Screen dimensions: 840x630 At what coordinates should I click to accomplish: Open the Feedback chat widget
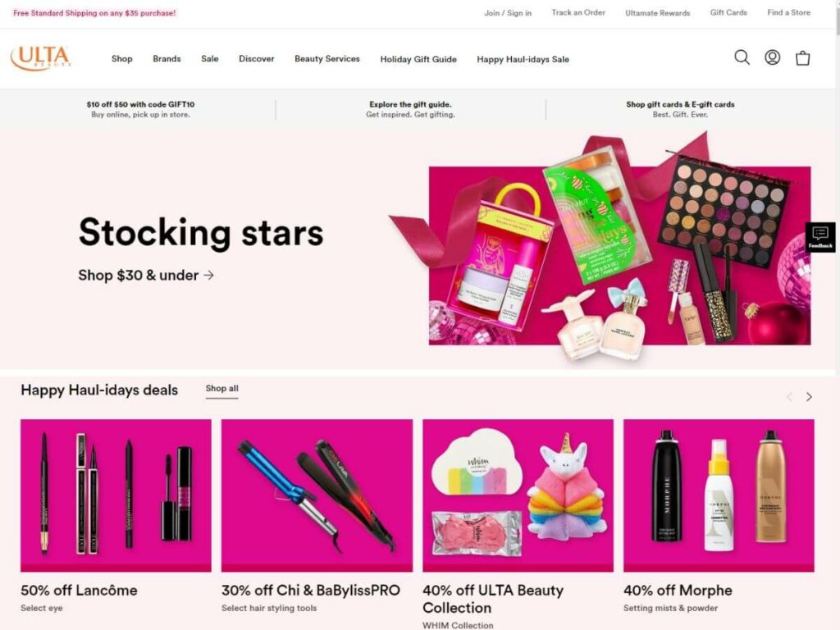coord(820,237)
